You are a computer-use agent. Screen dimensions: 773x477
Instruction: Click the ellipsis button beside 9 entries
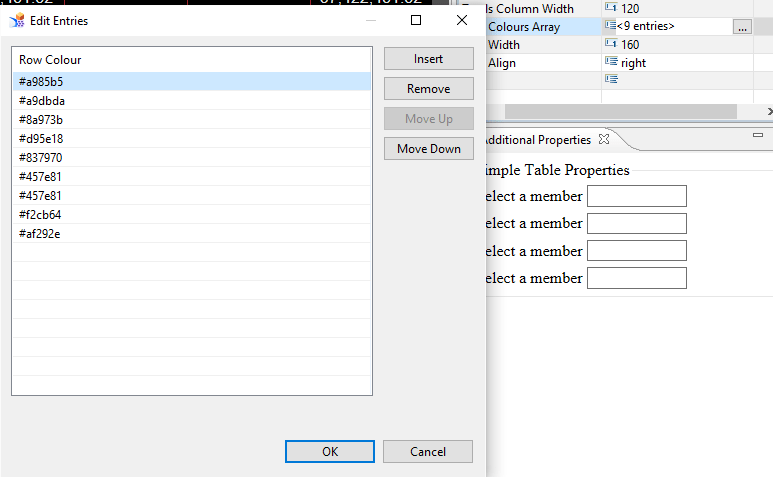coord(741,27)
